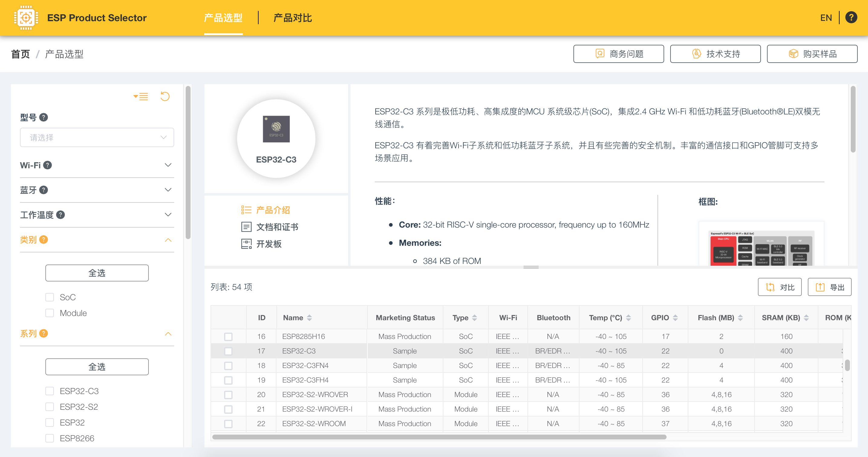
Task: Collapse the 系列 filter section
Action: coord(168,334)
